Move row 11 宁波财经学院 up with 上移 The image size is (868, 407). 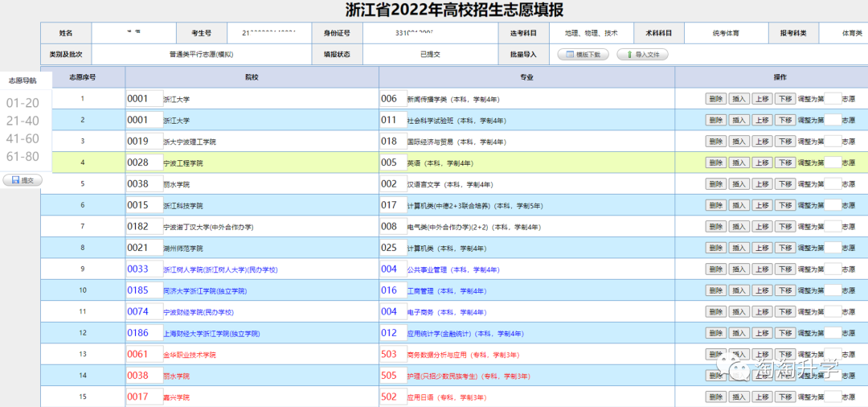click(762, 312)
